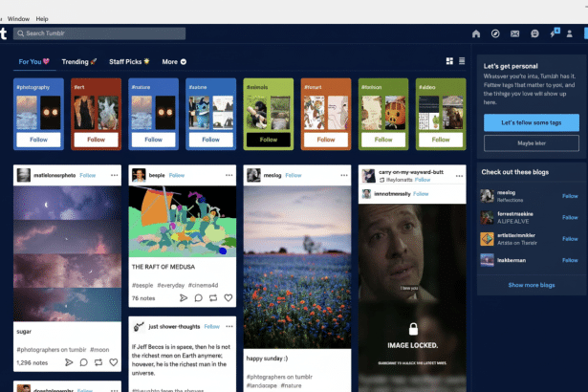Comment on The Raft of Medusa post

pos(198,298)
